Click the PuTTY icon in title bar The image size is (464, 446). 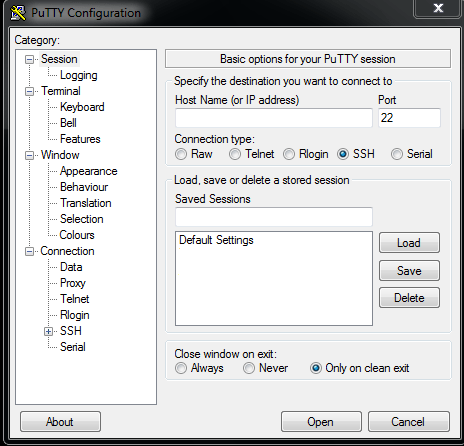tap(18, 13)
